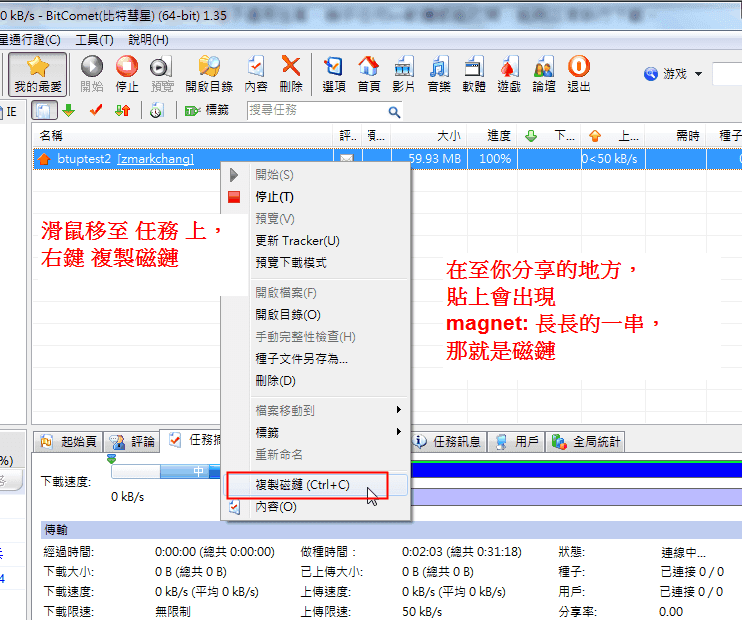Click the IE item in left sidebar
The image size is (742, 620).
10,112
